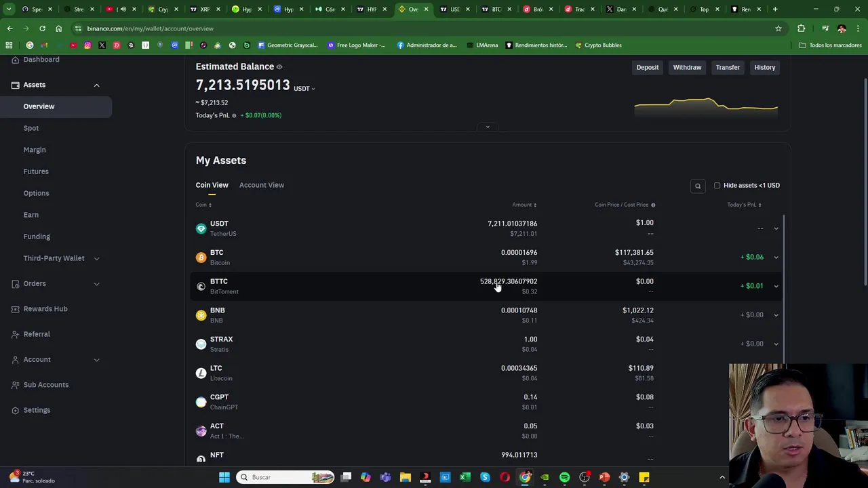Open Dashboard in the sidebar

[x=41, y=60]
